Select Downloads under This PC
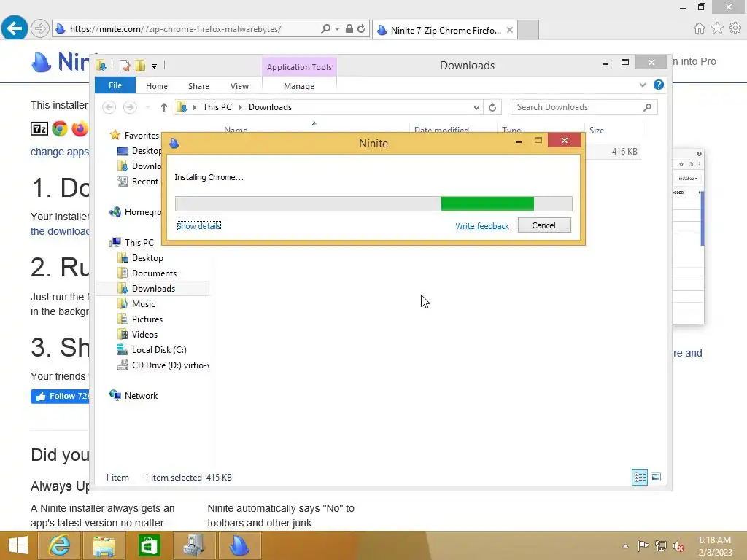Screen dimensions: 747x560 153,289
